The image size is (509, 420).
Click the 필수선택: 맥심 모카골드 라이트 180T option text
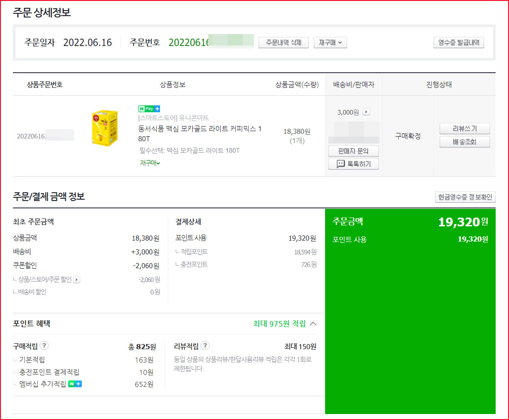point(189,150)
